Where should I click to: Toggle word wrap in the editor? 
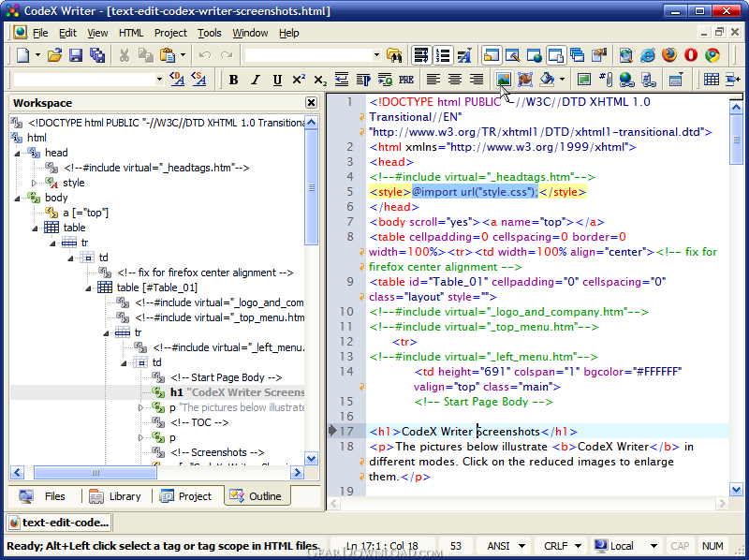[x=420, y=55]
